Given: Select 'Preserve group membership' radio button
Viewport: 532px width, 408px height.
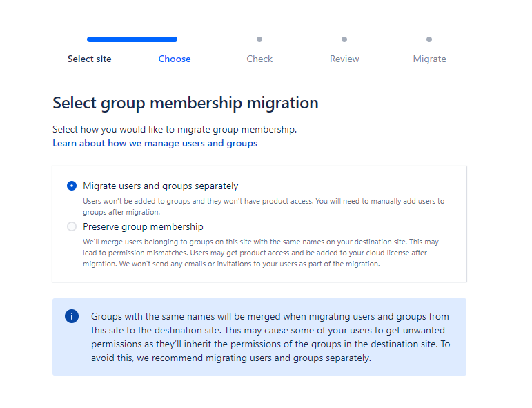Looking at the screenshot, I should [72, 226].
